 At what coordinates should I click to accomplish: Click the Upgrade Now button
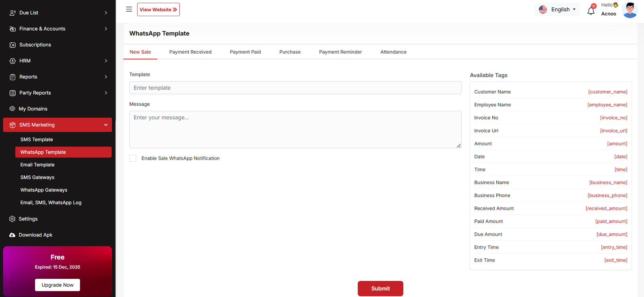[58, 285]
